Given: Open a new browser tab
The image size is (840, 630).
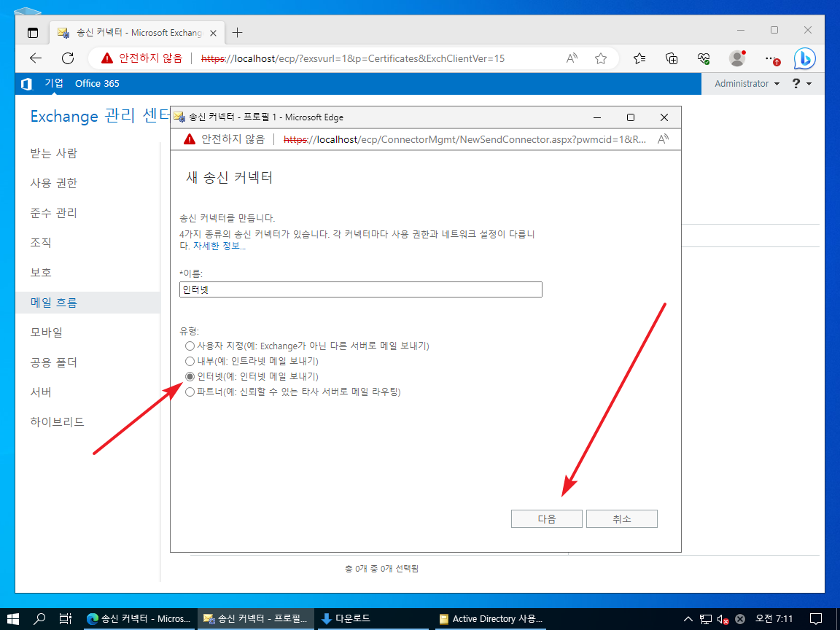Looking at the screenshot, I should pos(237,33).
